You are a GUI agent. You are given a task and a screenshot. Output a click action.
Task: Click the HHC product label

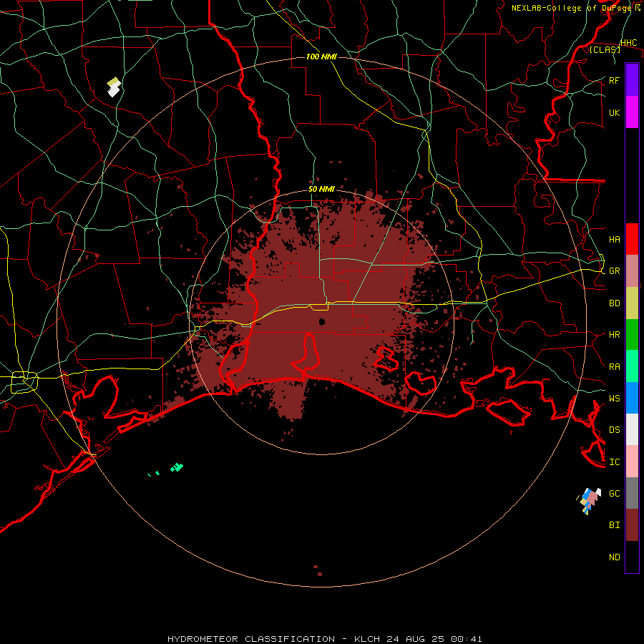coord(628,43)
